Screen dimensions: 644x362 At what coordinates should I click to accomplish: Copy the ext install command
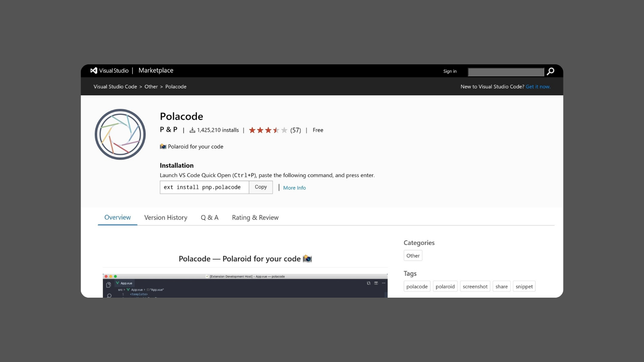261,187
